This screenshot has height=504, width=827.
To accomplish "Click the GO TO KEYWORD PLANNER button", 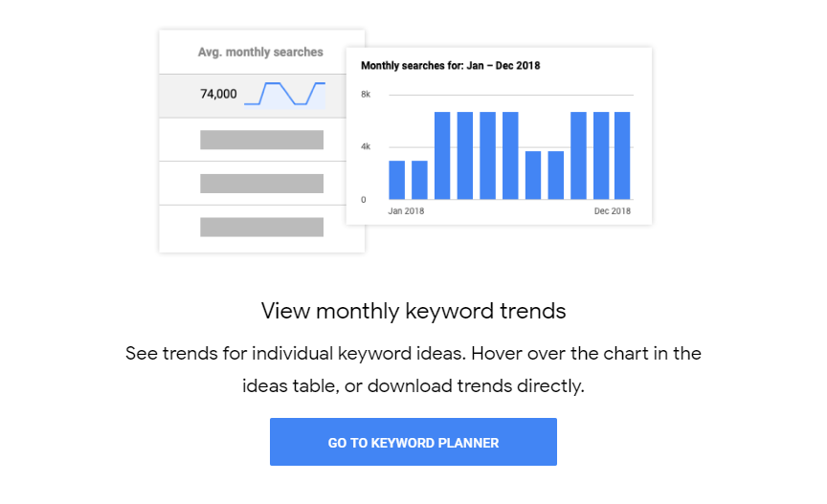I will point(413,442).
